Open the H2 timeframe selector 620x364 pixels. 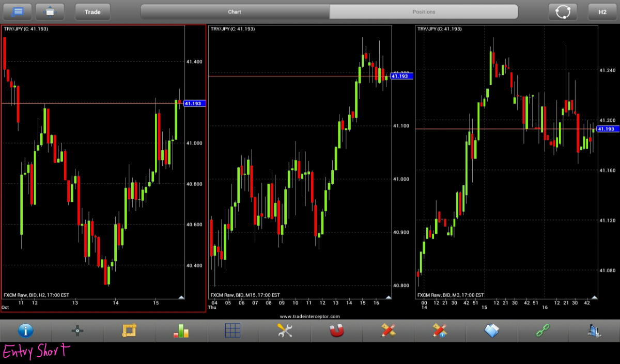pyautogui.click(x=602, y=11)
